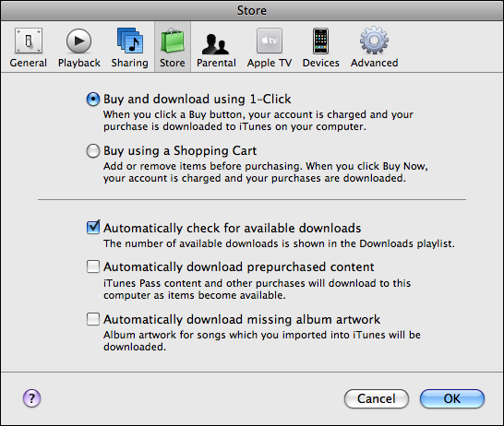Click the Cancel button
This screenshot has height=426, width=504.
377,398
